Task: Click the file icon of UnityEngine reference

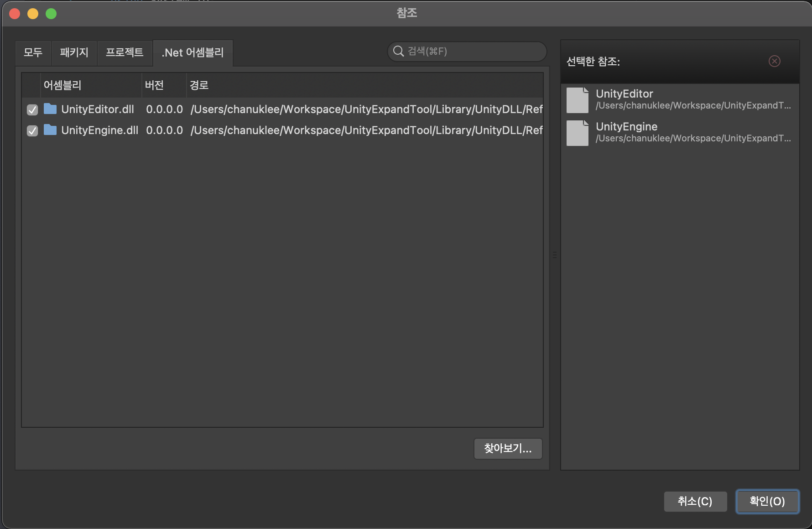Action: [x=578, y=133]
